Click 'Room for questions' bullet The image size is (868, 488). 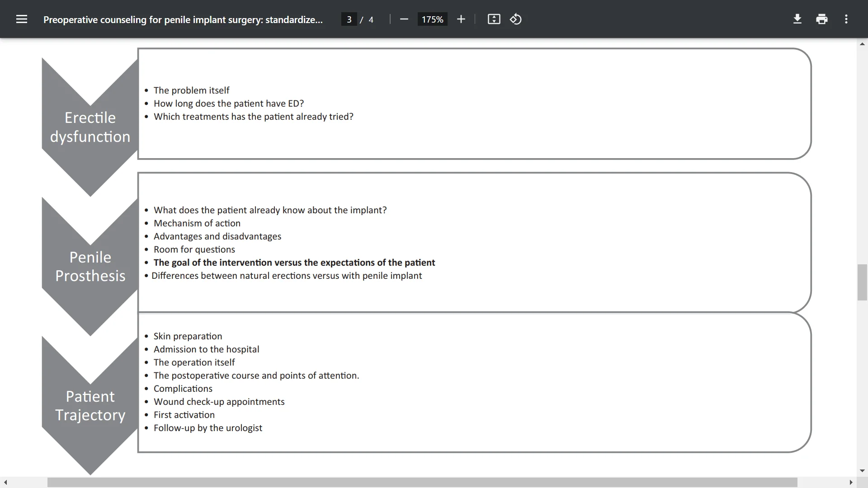click(194, 249)
